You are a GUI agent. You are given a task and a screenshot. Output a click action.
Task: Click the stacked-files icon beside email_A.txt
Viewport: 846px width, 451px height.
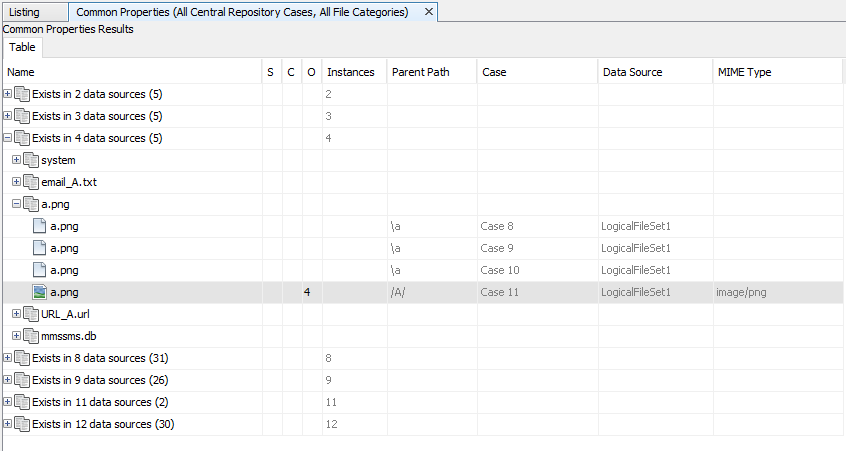pos(30,182)
